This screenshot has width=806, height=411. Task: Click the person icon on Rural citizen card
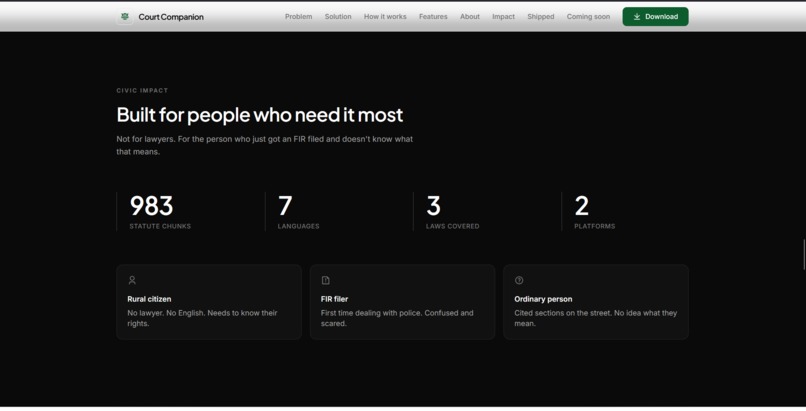tap(132, 280)
